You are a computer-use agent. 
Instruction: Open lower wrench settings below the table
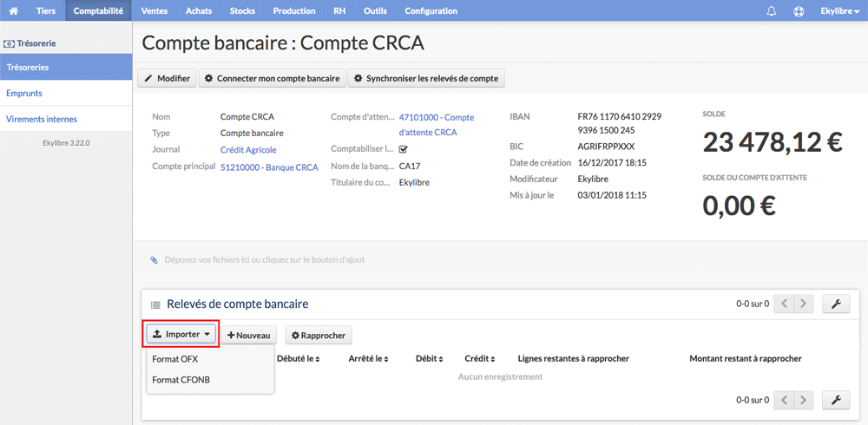[x=836, y=399]
